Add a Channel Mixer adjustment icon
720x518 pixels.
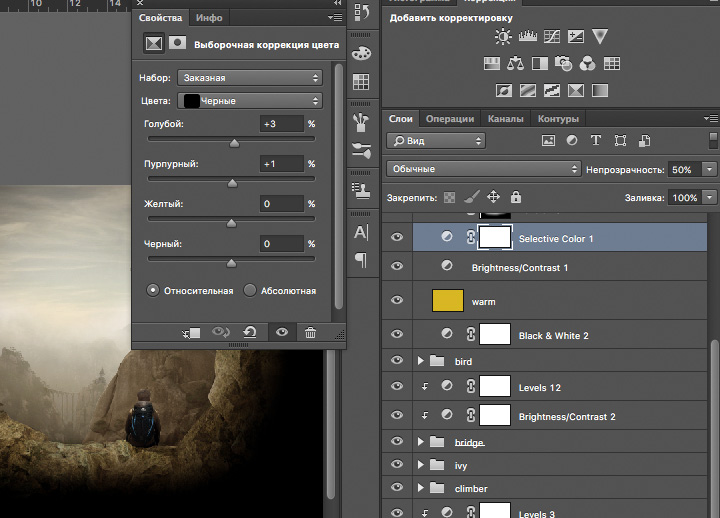[x=587, y=63]
